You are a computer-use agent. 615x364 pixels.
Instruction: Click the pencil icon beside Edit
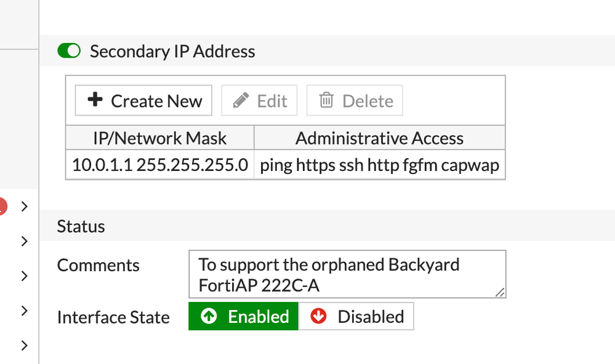(x=242, y=100)
